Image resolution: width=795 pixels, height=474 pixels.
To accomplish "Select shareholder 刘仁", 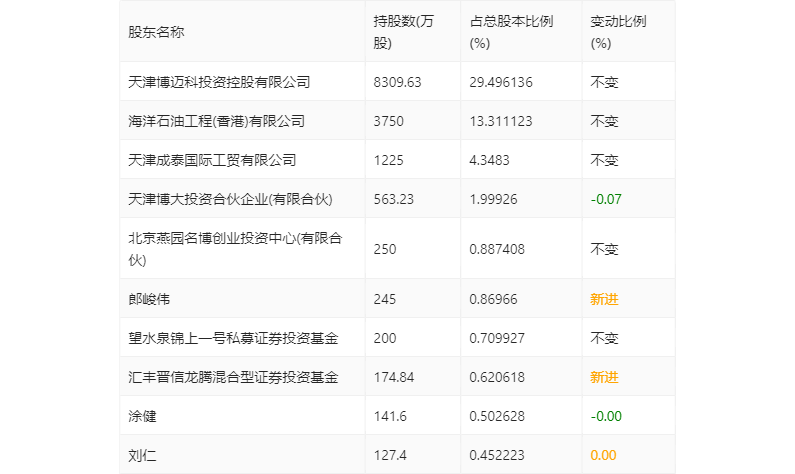I will 142,455.
